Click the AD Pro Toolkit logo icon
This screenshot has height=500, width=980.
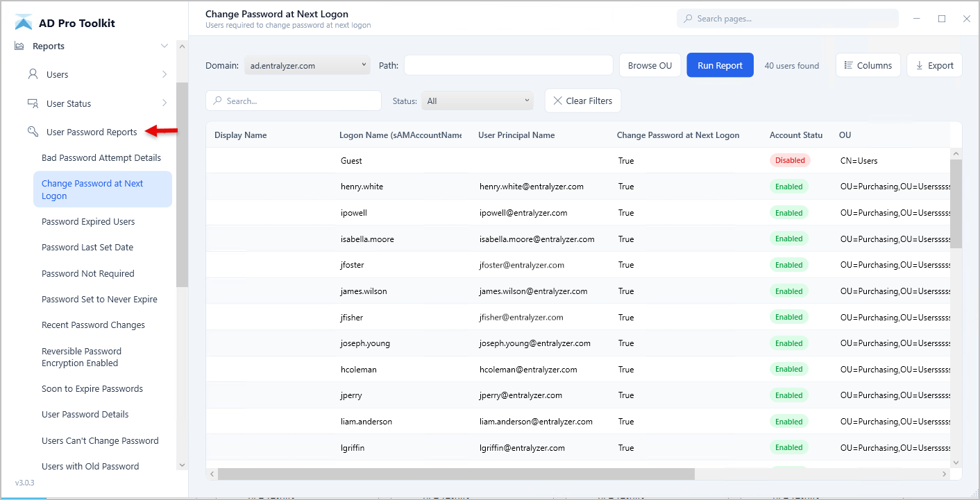tap(24, 21)
